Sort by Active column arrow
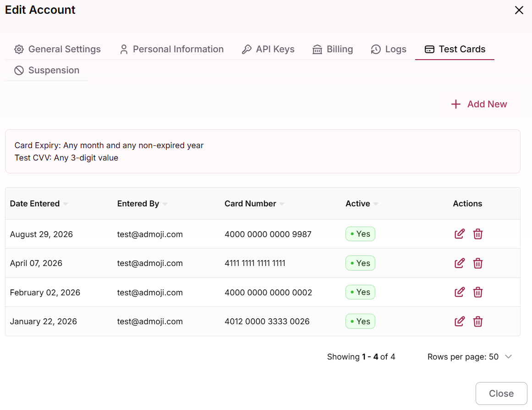The width and height of the screenshot is (532, 410). pos(376,204)
